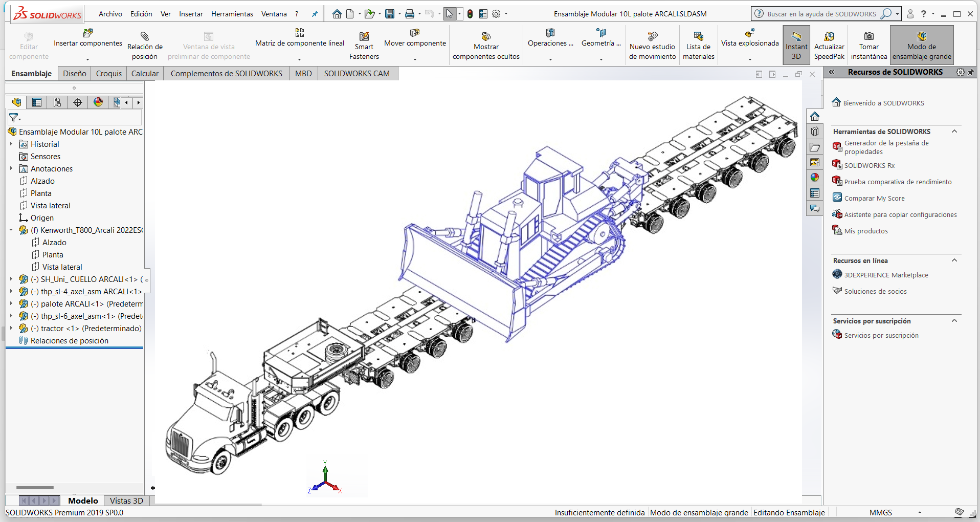
Task: Open the Lista de materiales tool
Action: pos(698,37)
